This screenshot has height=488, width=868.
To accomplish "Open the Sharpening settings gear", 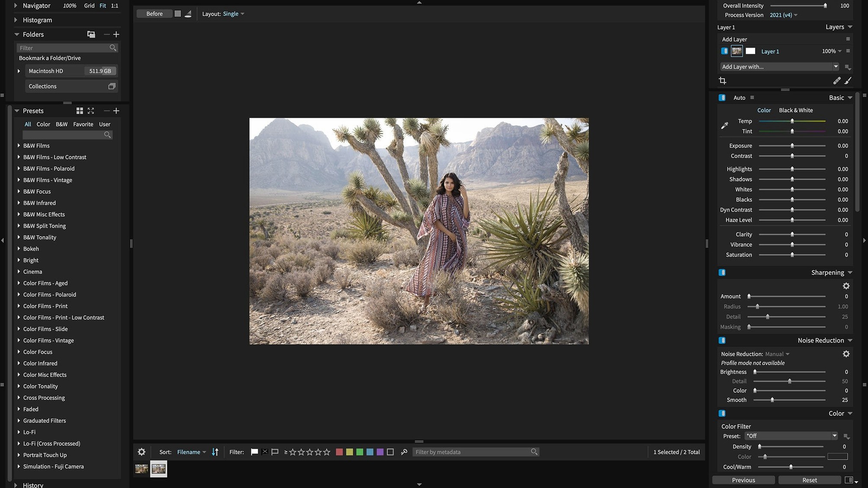I will 846,286.
